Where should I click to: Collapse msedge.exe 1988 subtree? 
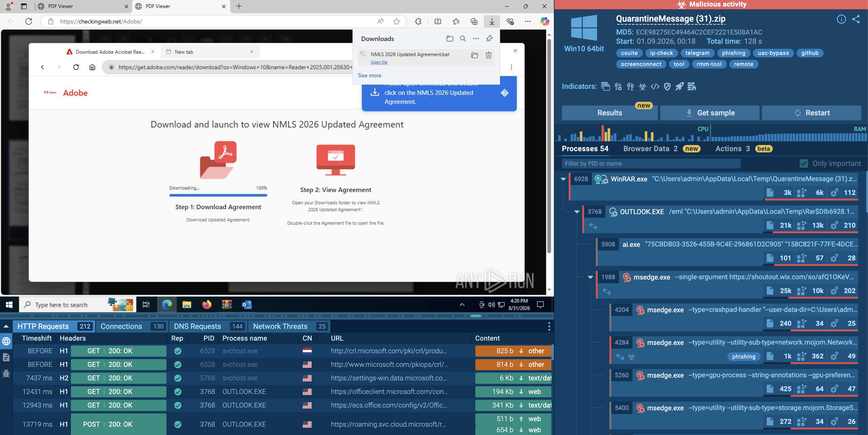[x=590, y=277]
